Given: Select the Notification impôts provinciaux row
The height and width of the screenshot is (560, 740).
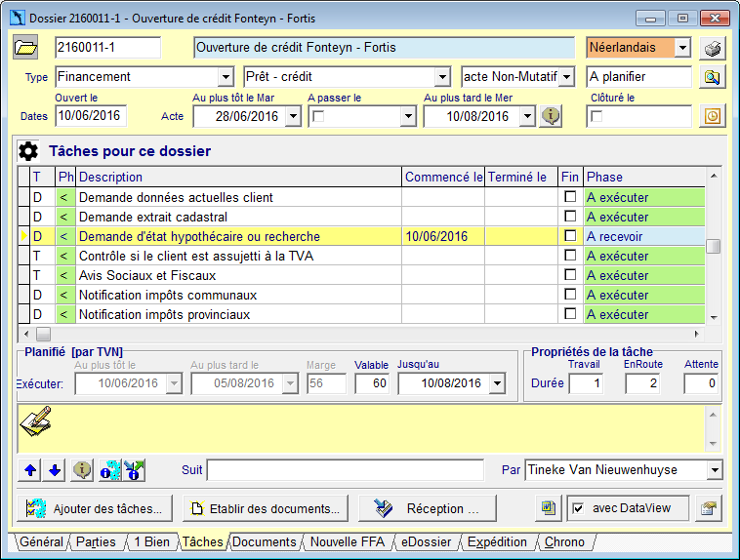Looking at the screenshot, I should (x=361, y=314).
